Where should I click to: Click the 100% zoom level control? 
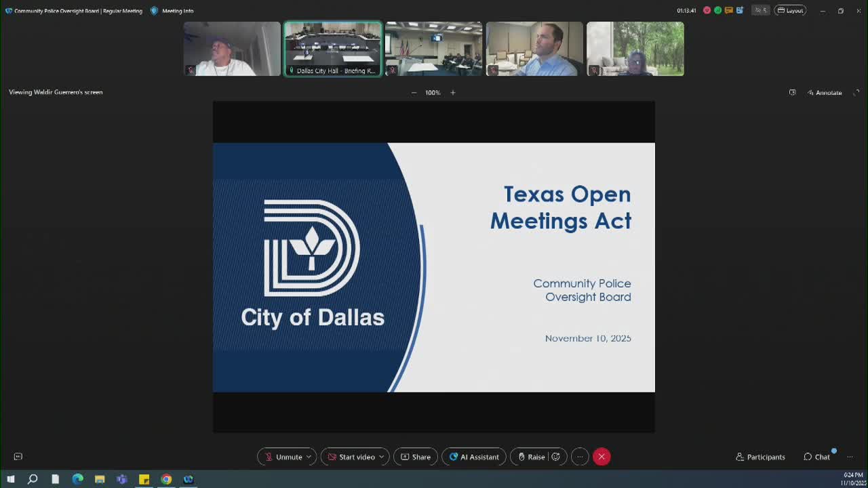(433, 92)
